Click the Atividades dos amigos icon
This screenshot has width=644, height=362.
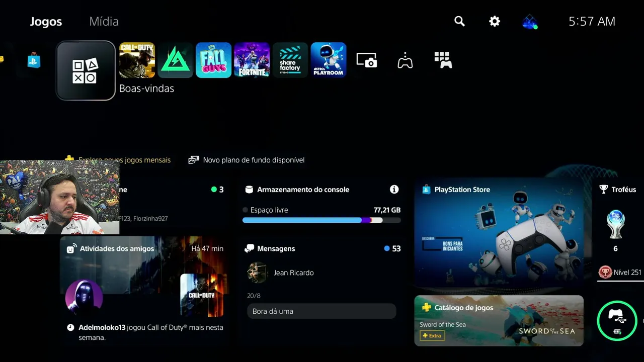coord(71,248)
